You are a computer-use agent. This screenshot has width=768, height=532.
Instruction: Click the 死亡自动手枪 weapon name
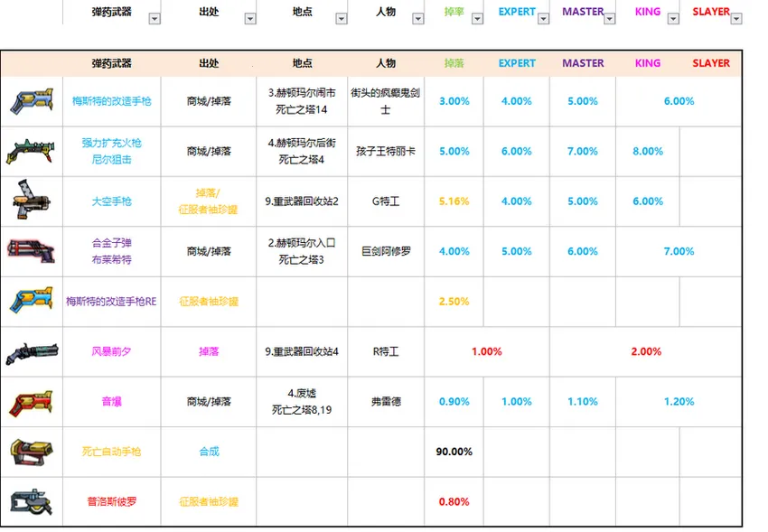point(111,451)
